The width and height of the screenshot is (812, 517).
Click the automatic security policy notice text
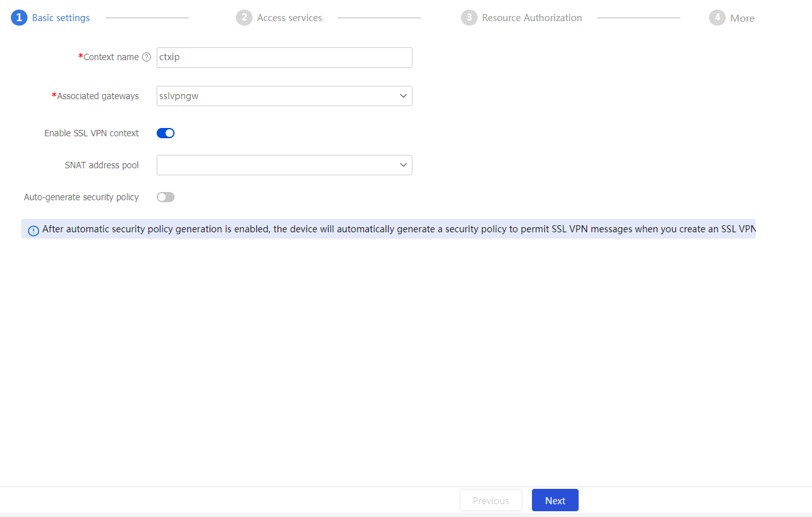399,229
